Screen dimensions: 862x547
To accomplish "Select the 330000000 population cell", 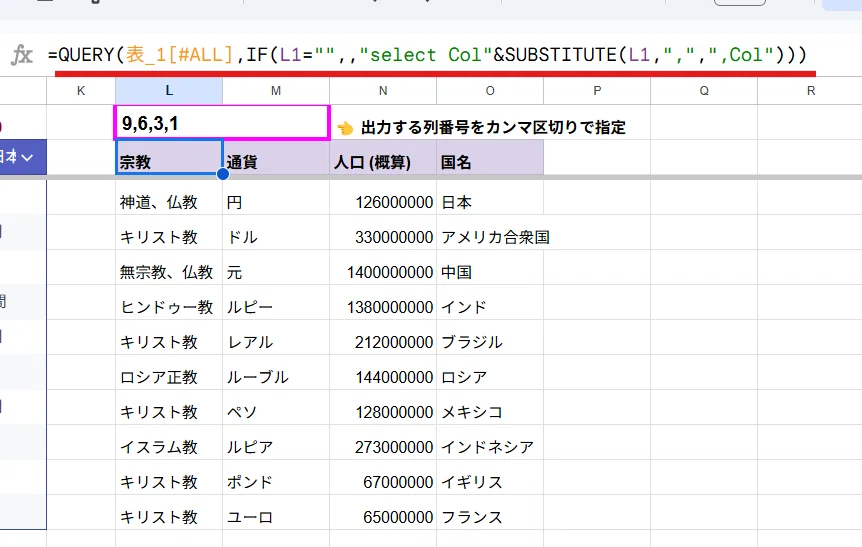I will pos(383,233).
